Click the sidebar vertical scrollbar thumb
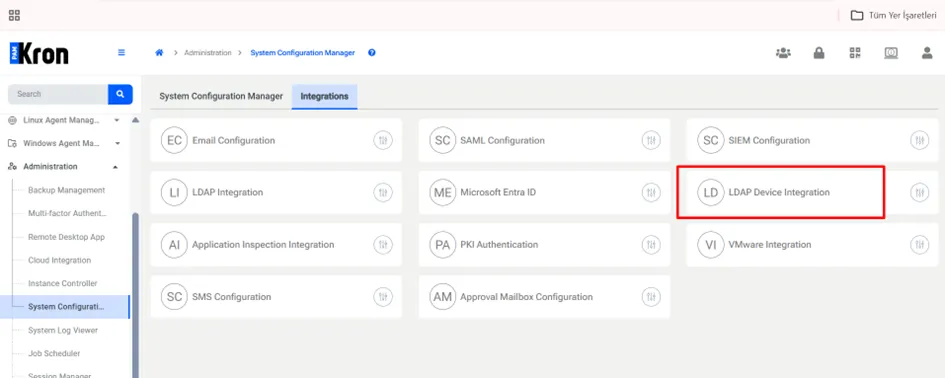Screen dimensions: 945x378 click(135, 295)
